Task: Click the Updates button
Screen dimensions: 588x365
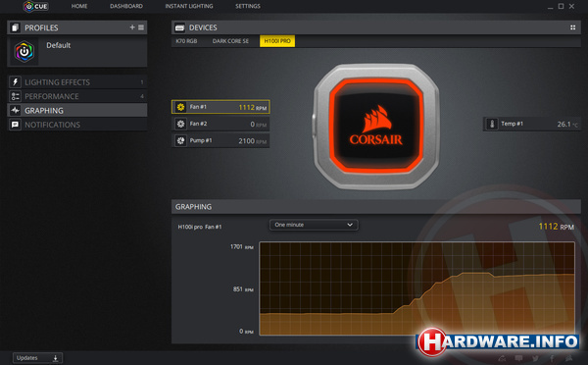Action: pos(37,358)
